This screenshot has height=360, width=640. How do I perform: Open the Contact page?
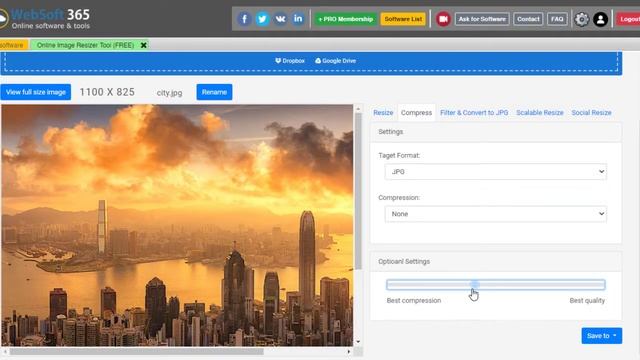click(x=528, y=19)
